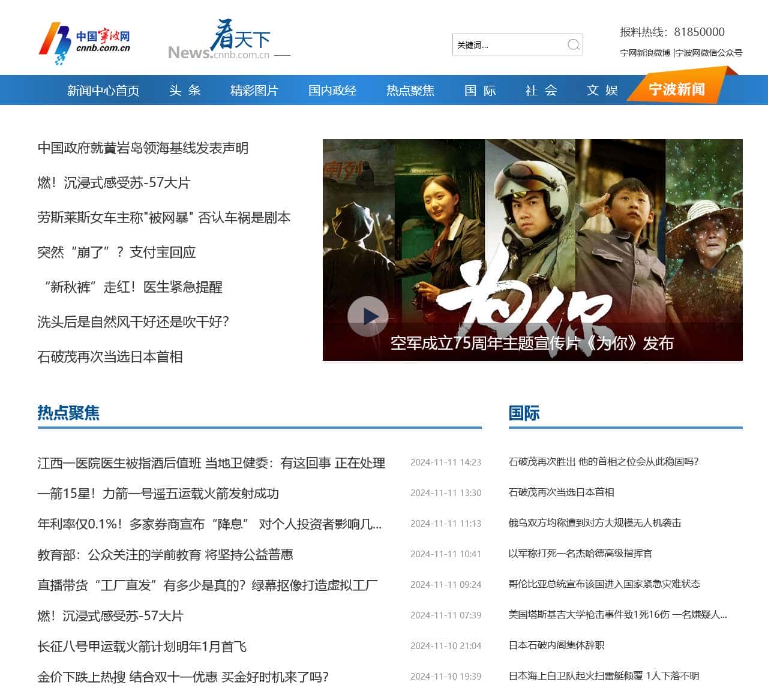Click the News.cnnb.com.cn logo

point(229,40)
